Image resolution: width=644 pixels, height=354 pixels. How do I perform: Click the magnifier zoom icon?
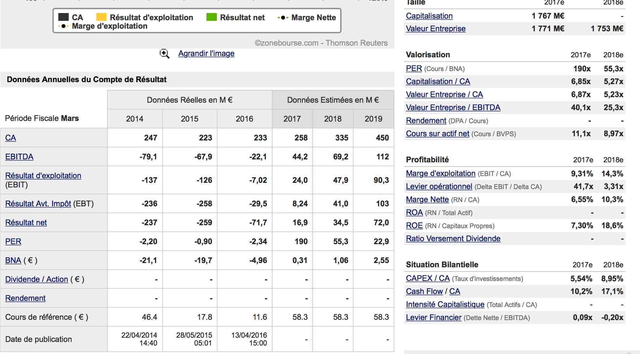point(164,54)
